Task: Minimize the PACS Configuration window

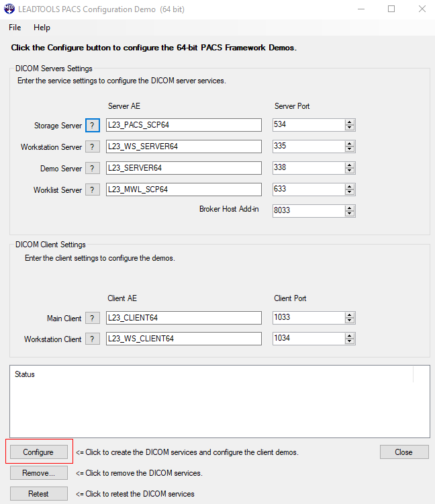Action: 361,9
